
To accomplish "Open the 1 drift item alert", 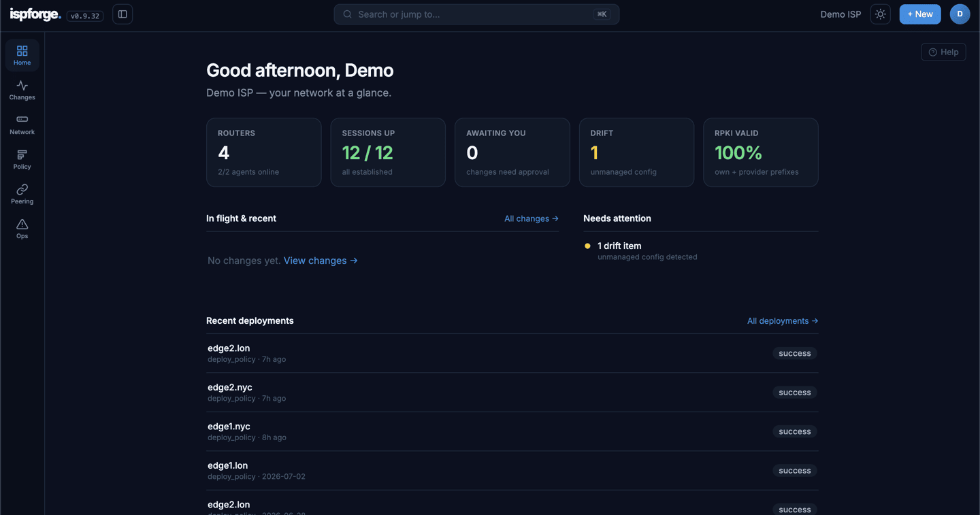I will pyautogui.click(x=701, y=251).
